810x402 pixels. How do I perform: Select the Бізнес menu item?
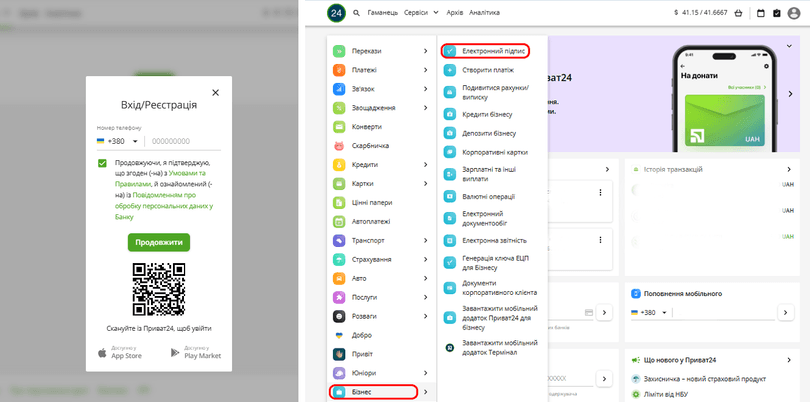[375, 392]
